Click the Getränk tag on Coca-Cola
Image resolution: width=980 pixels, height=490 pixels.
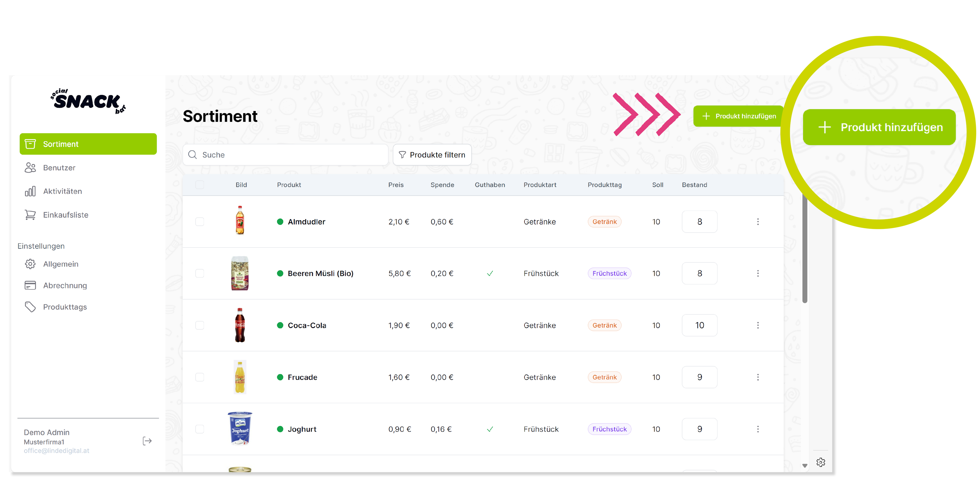[604, 325]
